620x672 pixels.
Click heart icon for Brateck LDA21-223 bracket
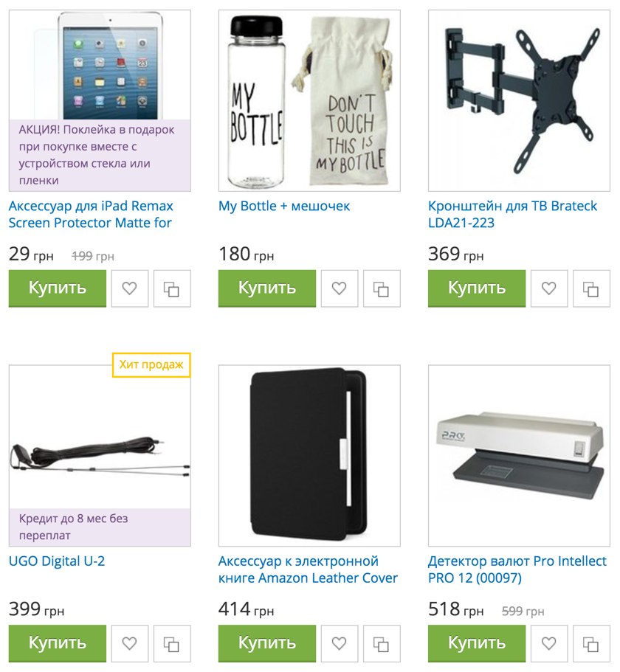(549, 288)
